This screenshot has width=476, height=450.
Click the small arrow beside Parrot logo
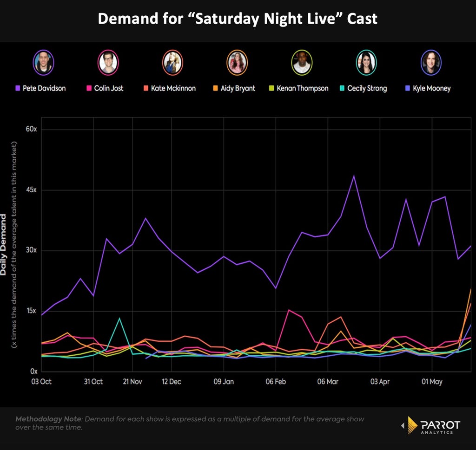(x=403, y=426)
